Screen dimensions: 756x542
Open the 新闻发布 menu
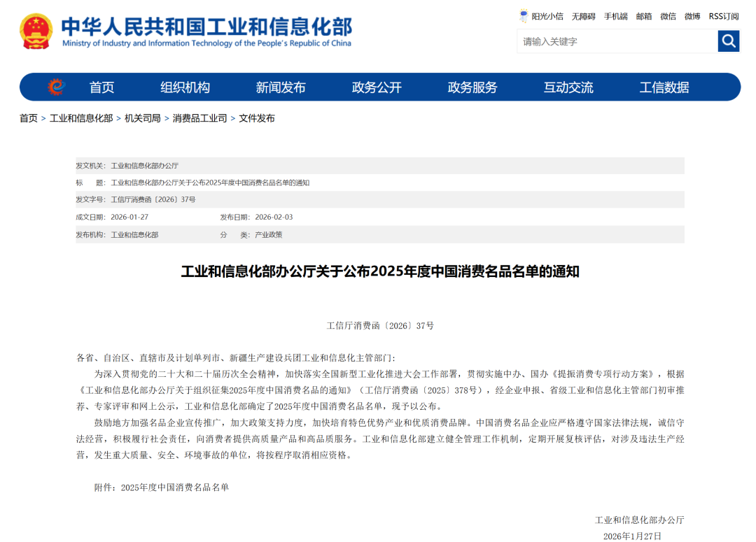point(280,87)
